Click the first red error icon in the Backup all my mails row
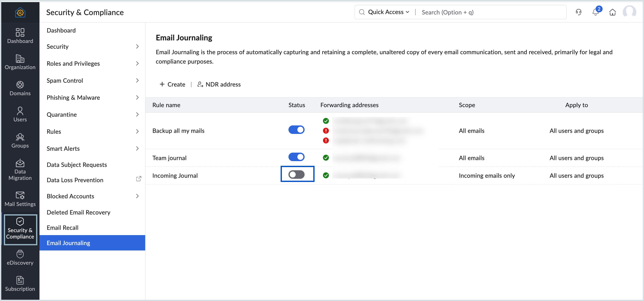 coord(325,131)
